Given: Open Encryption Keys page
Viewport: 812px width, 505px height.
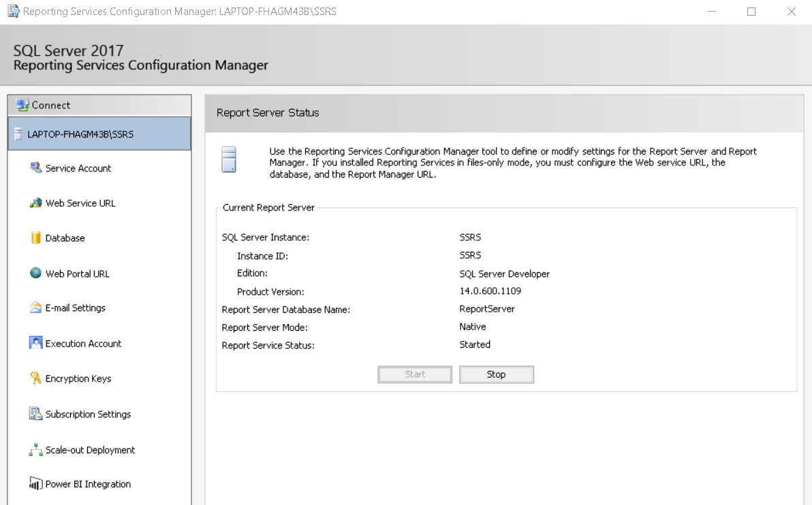Looking at the screenshot, I should [78, 378].
